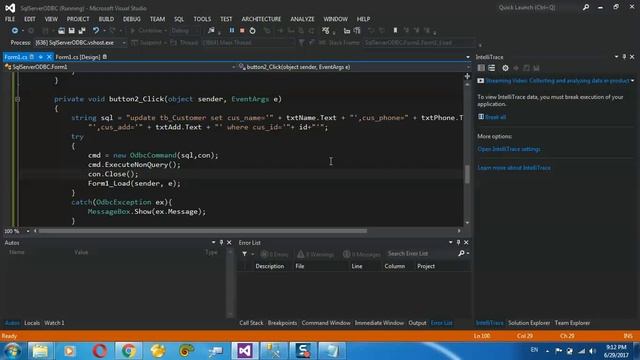Open the Autos panel window options dropdown arrow
This screenshot has width=640, height=360.
click(213, 242)
